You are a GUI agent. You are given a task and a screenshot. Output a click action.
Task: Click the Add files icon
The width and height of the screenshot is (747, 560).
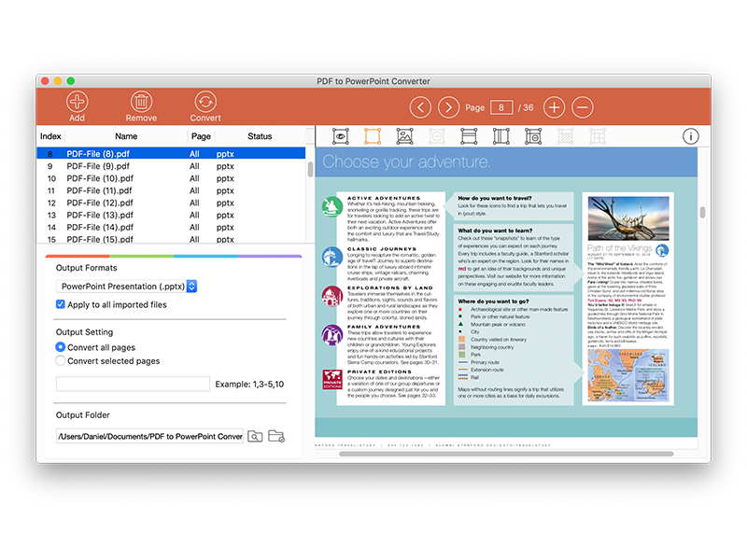click(x=77, y=102)
